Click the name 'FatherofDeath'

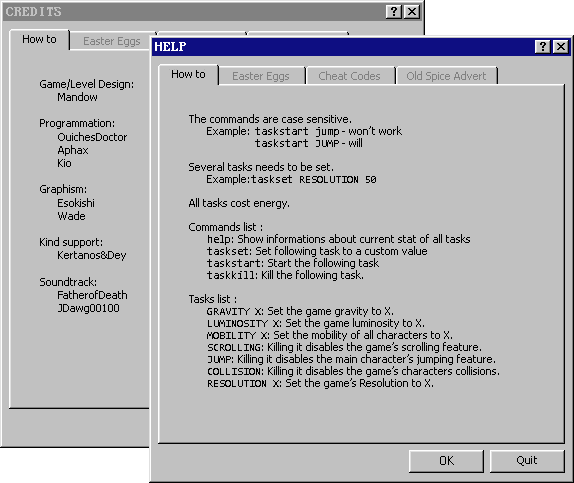pos(92,296)
